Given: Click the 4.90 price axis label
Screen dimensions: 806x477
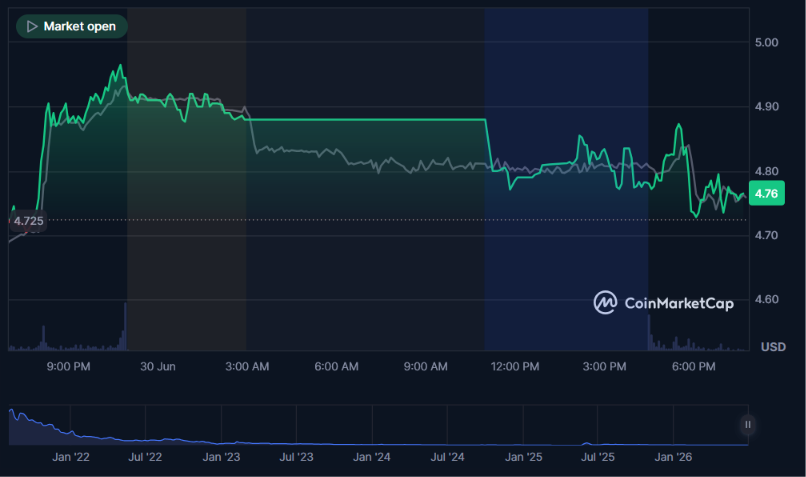Looking at the screenshot, I should click(x=766, y=107).
